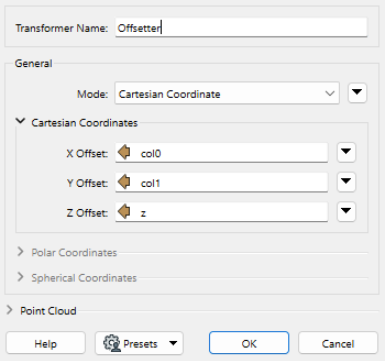Click the Help button
The width and height of the screenshot is (385, 362).
coord(46,343)
